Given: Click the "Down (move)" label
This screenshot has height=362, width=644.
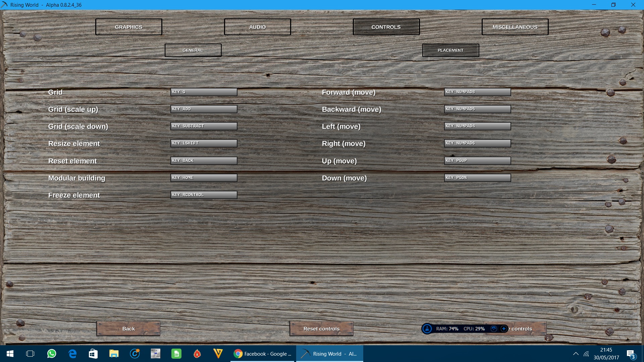Looking at the screenshot, I should (x=344, y=178).
